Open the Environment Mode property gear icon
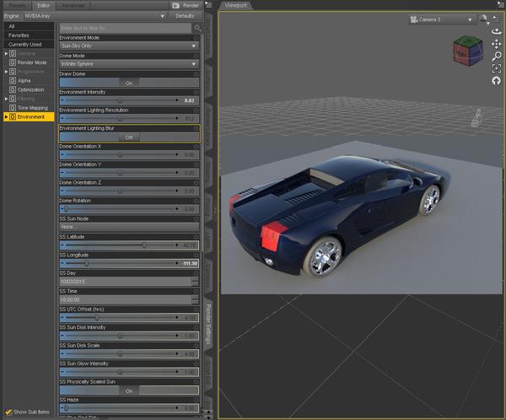The height and width of the screenshot is (420, 506). [196, 38]
